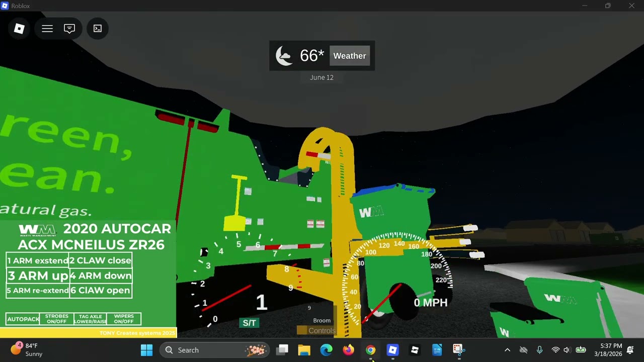Click the battery status icon

[x=581, y=350]
